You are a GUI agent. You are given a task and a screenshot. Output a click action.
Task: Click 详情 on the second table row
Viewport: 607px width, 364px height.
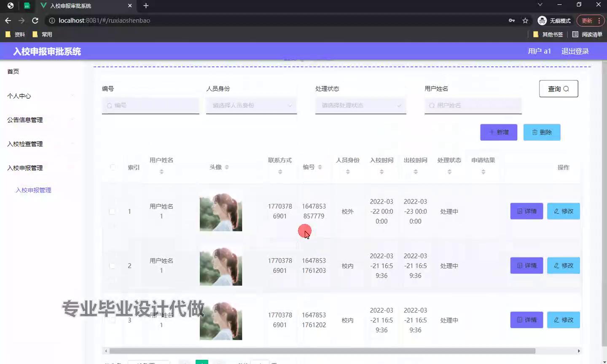pyautogui.click(x=526, y=265)
